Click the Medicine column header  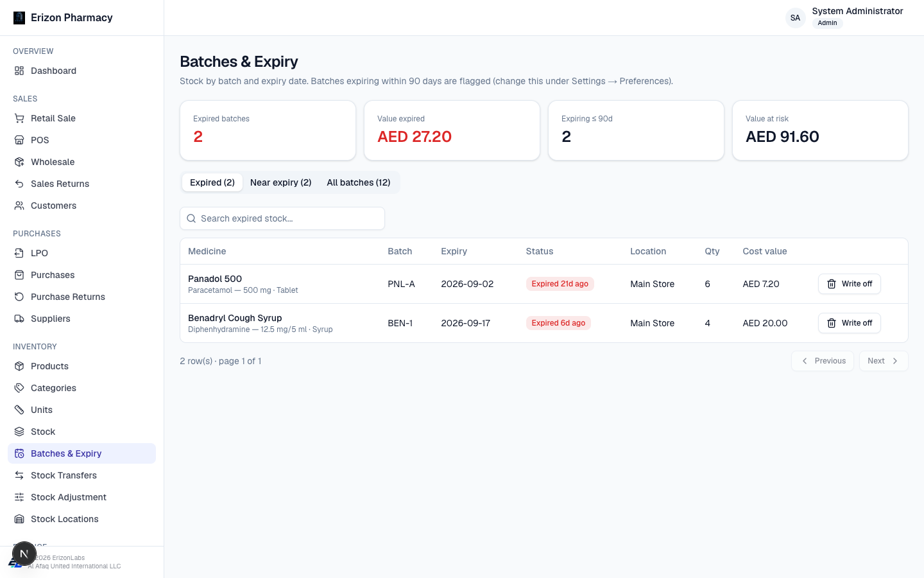pyautogui.click(x=207, y=251)
